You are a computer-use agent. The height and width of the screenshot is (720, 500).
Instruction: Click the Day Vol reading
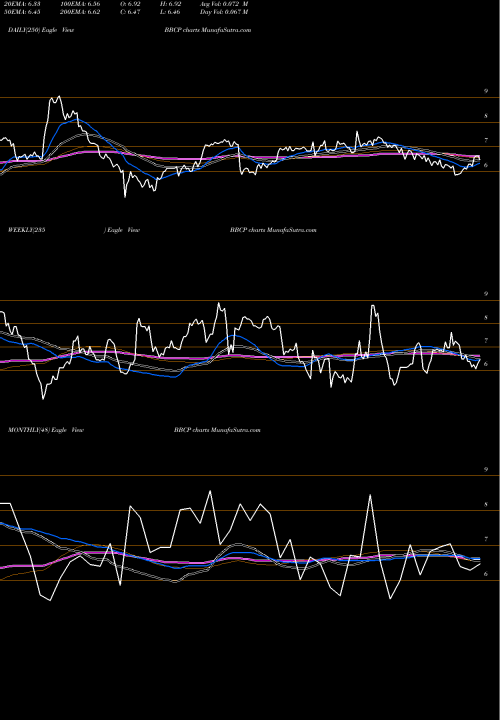(x=224, y=12)
